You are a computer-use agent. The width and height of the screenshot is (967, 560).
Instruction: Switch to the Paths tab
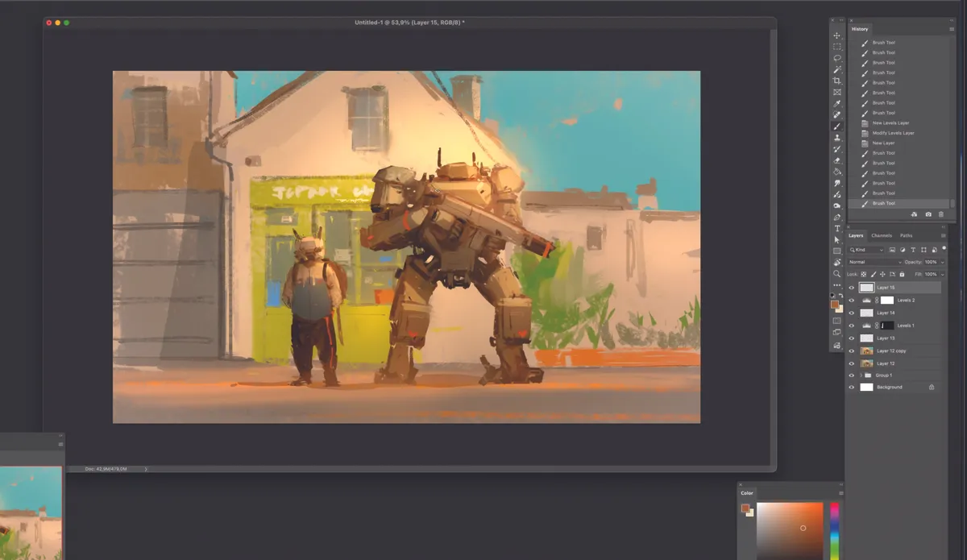click(x=907, y=235)
